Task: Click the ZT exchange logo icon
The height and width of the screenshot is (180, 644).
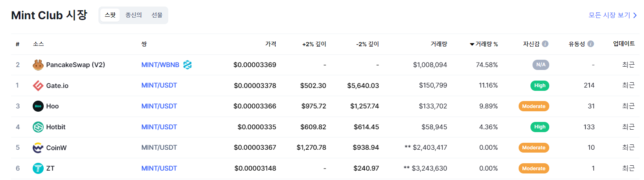Action: click(38, 169)
